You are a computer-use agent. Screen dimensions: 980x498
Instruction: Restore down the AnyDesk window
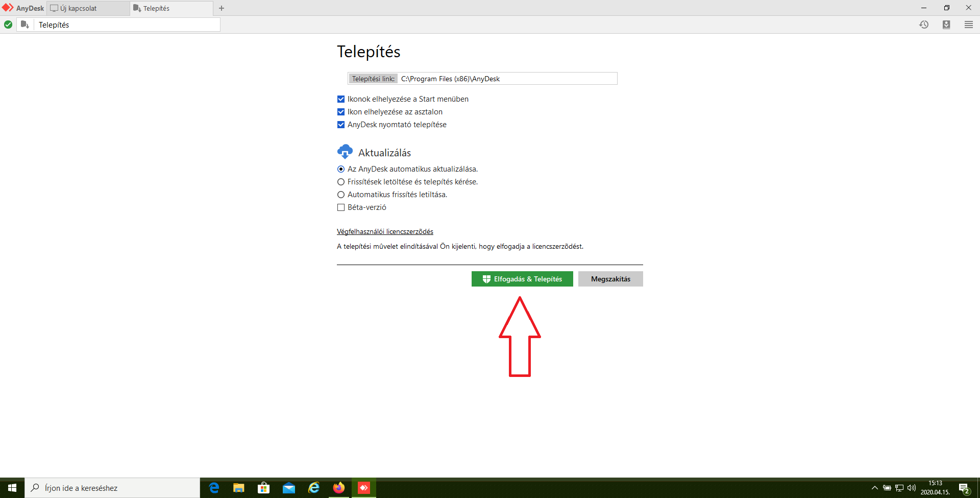click(946, 8)
